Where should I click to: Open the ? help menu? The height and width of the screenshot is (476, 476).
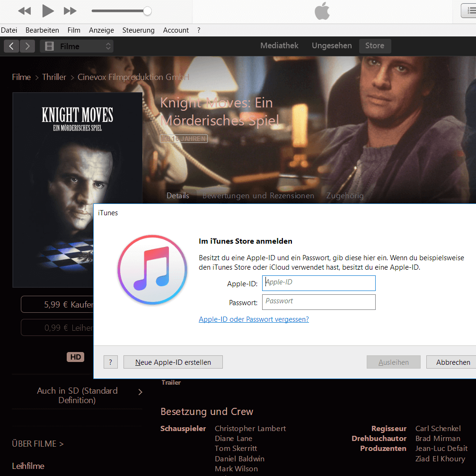pos(199,30)
